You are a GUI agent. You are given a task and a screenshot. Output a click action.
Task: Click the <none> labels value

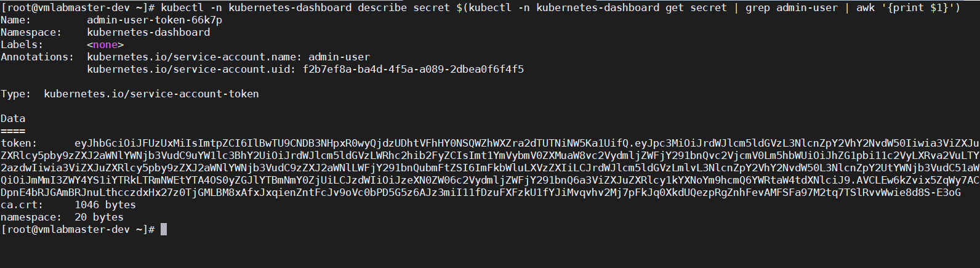coord(105,44)
